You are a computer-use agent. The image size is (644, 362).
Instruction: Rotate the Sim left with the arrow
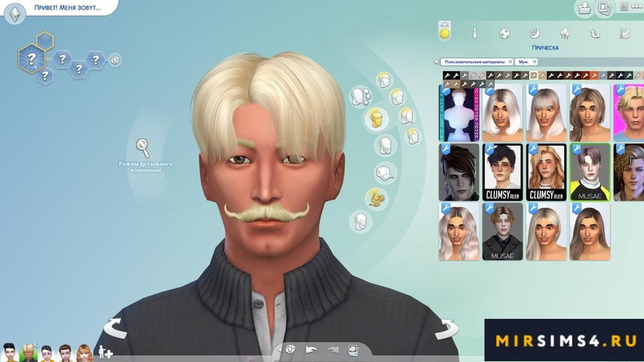point(115,328)
